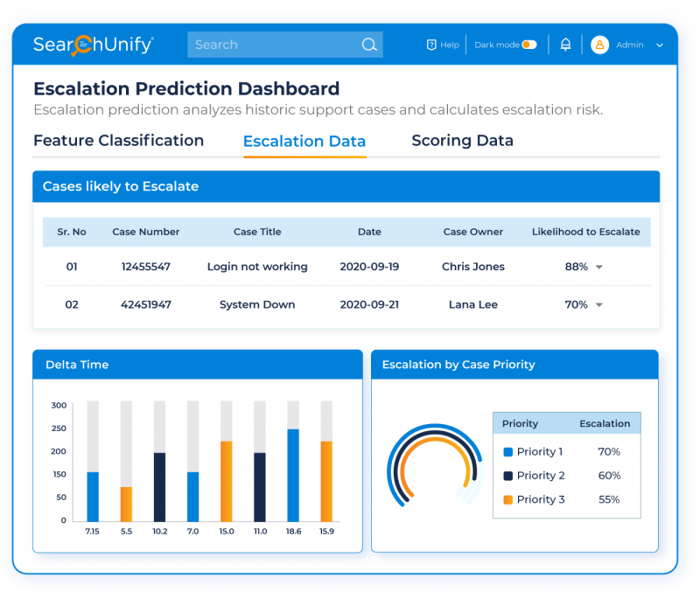Click date 2020-09-21
The height and width of the screenshot is (592, 700).
click(x=369, y=304)
